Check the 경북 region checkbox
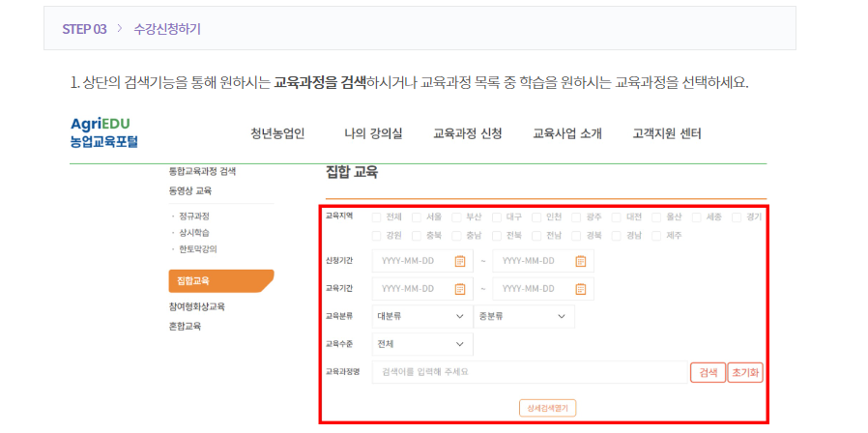The image size is (868, 433). [576, 236]
